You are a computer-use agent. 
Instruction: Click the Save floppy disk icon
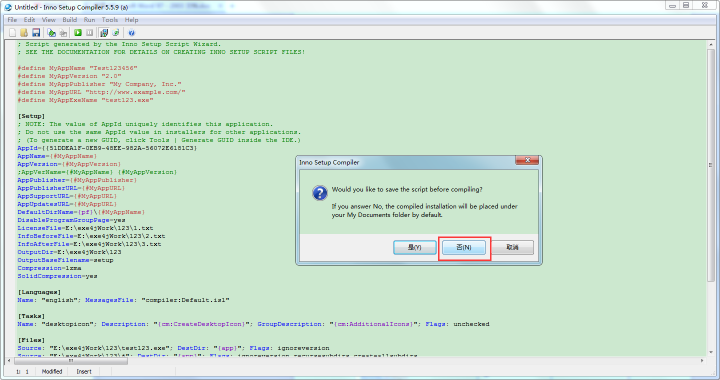36,33
